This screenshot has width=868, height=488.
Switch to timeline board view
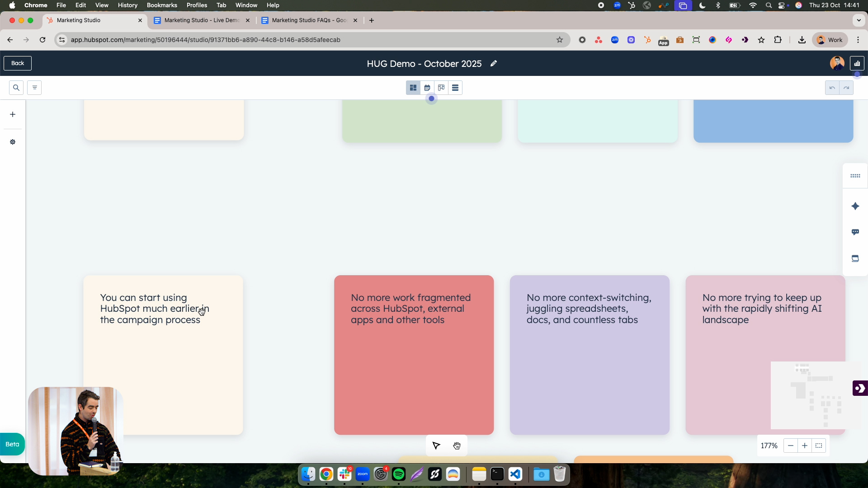(441, 88)
